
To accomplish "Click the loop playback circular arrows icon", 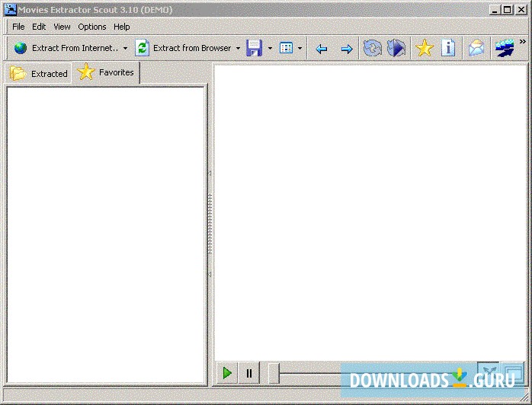I will pos(372,48).
